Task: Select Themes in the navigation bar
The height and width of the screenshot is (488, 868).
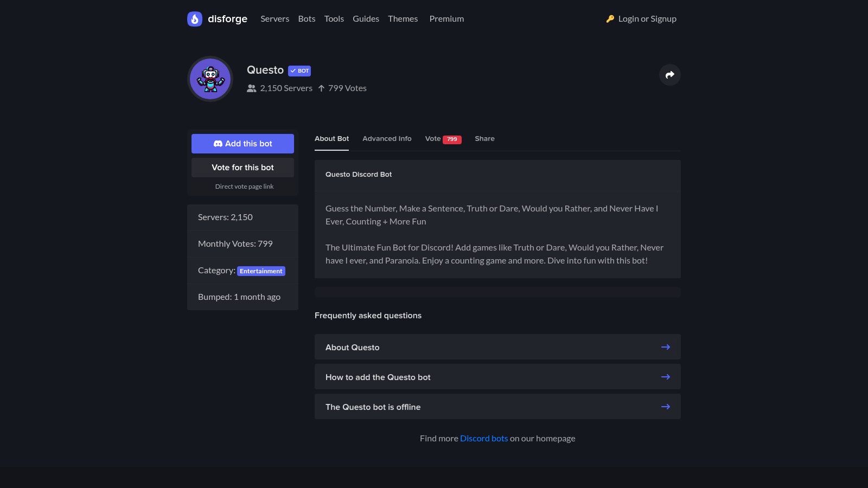Action: click(x=403, y=18)
